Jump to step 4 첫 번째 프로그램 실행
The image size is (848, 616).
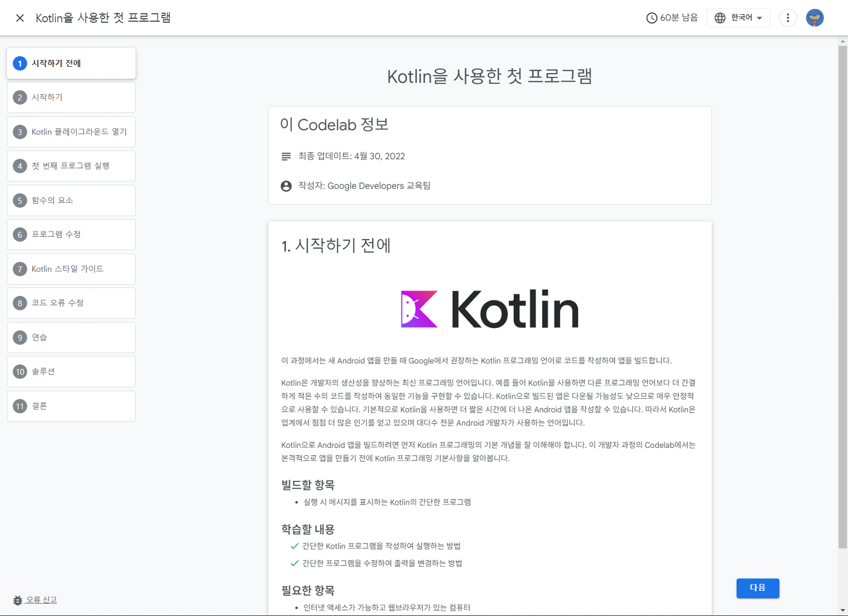[x=71, y=166]
